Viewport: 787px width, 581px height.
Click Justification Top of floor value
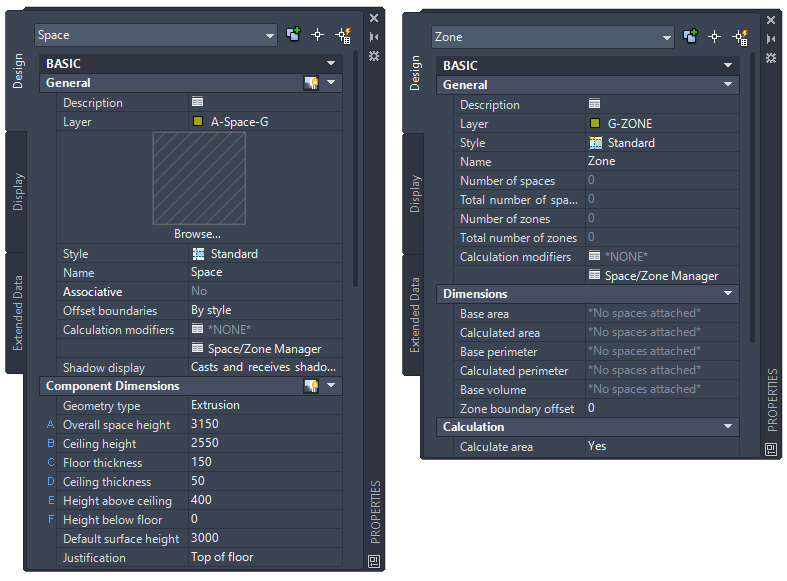[x=266, y=557]
